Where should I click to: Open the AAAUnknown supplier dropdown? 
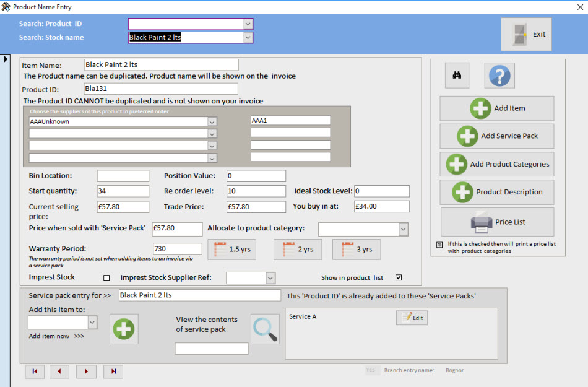point(212,122)
